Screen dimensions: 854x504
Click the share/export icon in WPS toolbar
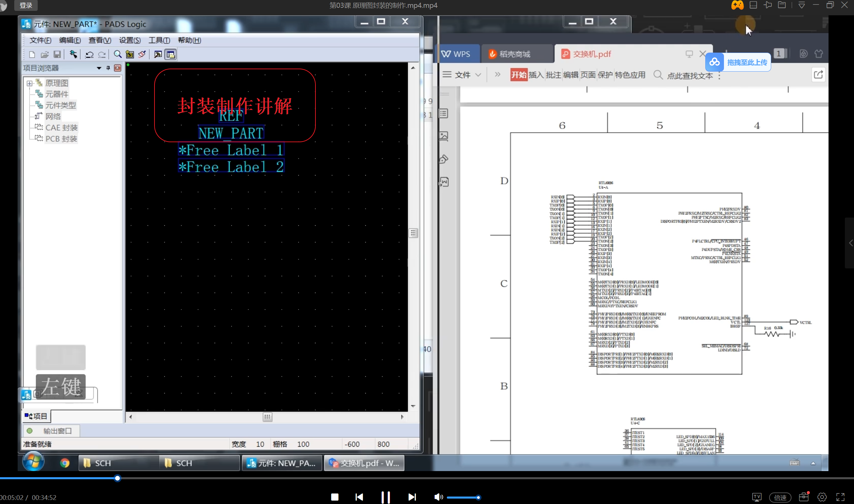(818, 74)
